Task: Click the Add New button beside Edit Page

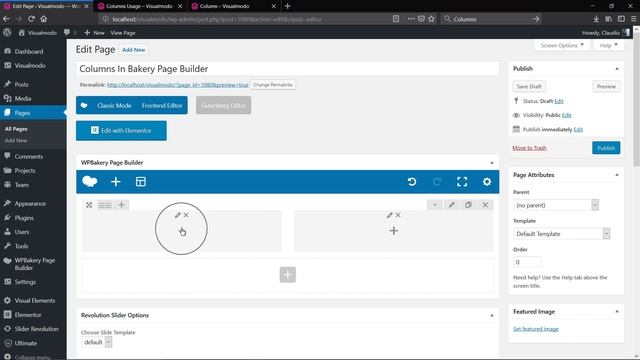Action: (x=133, y=50)
